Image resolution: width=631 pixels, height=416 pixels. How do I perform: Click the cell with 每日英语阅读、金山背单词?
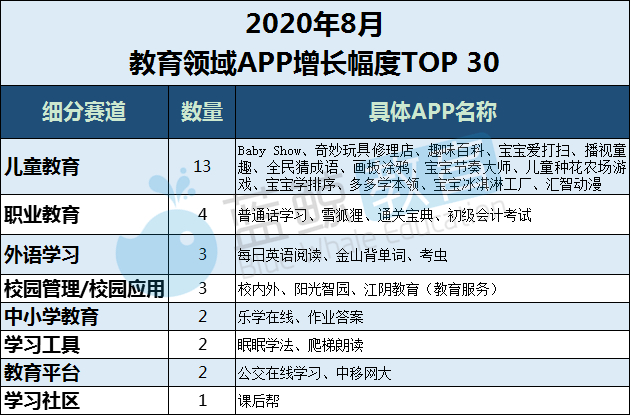[x=433, y=255]
